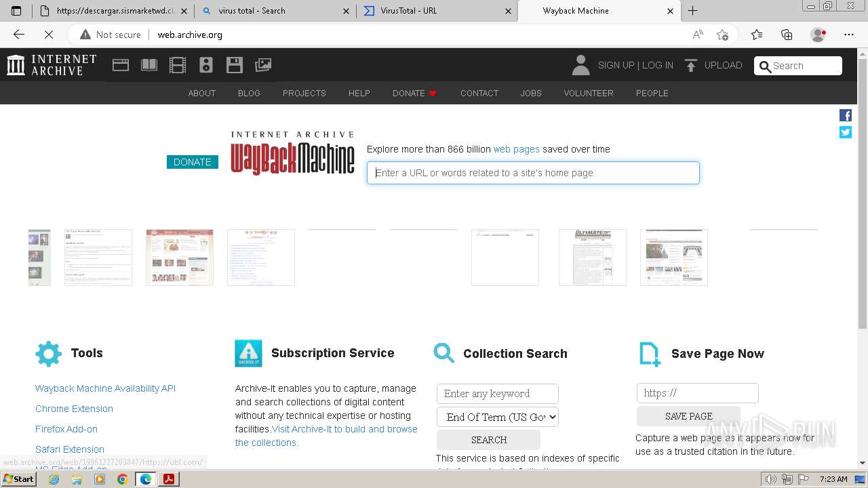The width and height of the screenshot is (868, 488).
Task: Open the Windows Start menu
Action: pyautogui.click(x=18, y=479)
